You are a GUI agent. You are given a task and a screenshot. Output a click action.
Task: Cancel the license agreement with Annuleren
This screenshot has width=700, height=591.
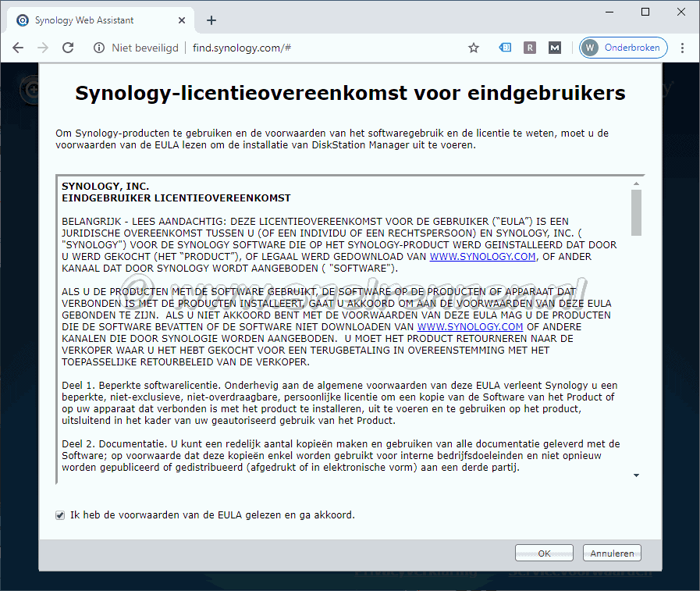[x=612, y=553]
